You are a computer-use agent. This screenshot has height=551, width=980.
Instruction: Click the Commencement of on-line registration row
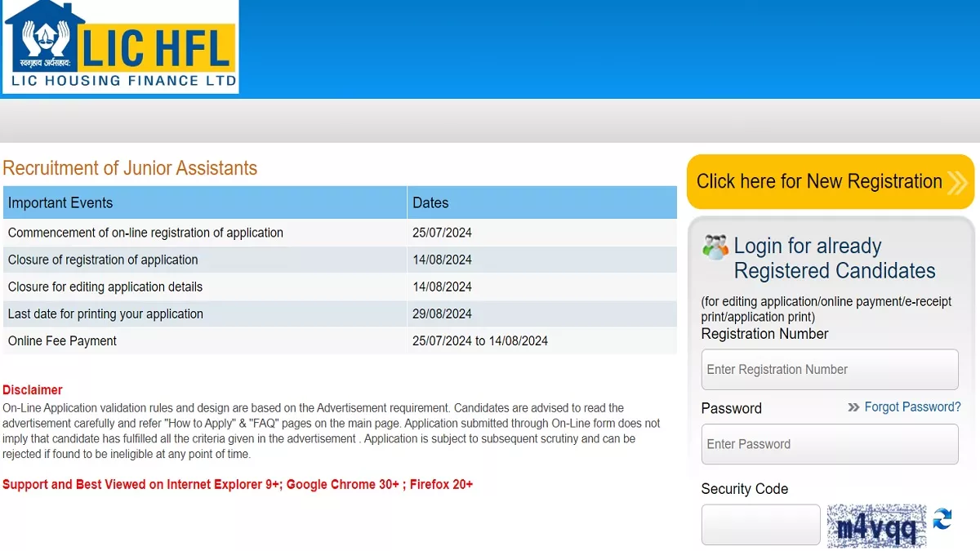coord(145,233)
